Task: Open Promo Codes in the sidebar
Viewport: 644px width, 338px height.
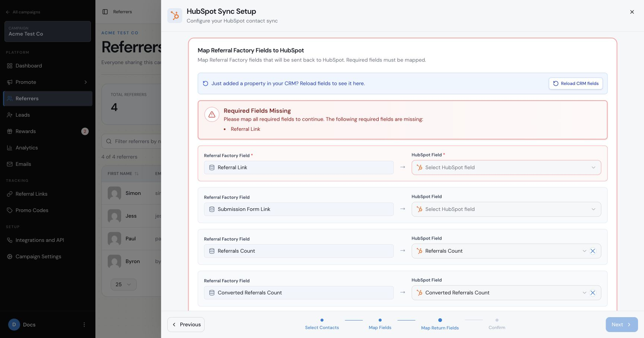Action: [48, 210]
